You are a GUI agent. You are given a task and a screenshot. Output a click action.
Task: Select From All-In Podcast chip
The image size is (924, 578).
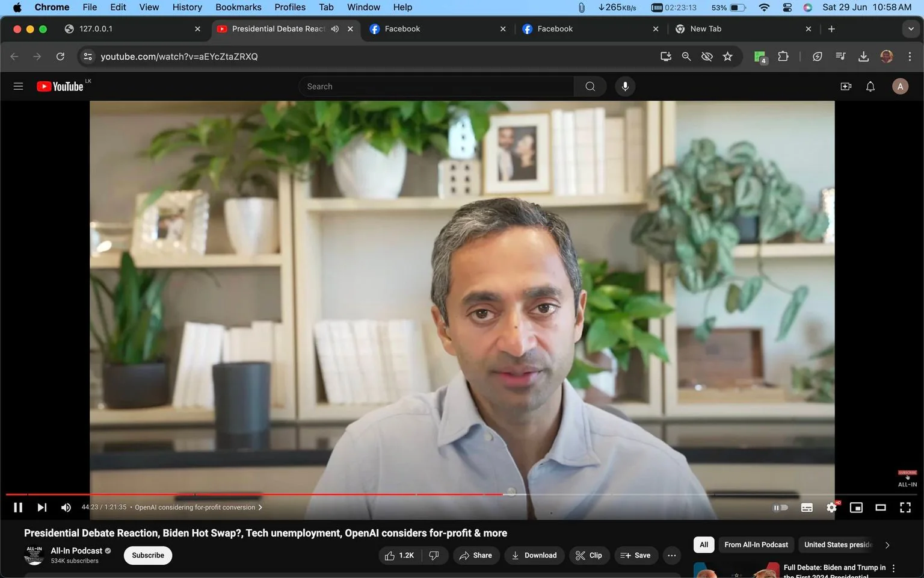pyautogui.click(x=756, y=544)
